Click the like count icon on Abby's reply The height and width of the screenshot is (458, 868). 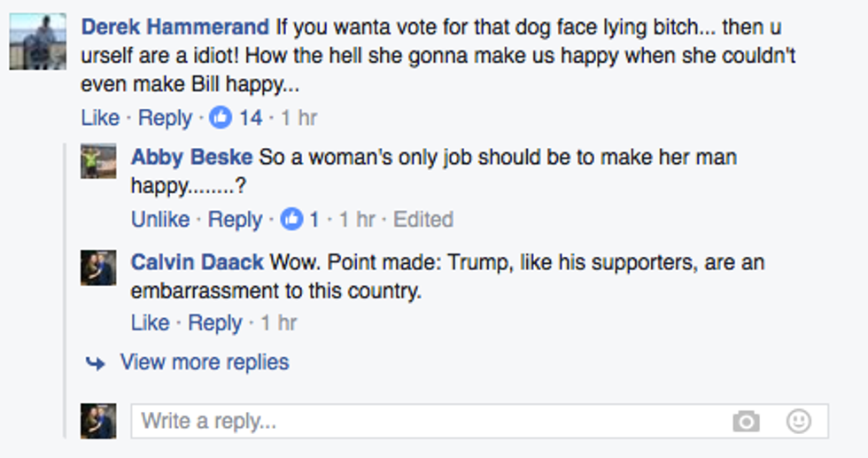291,220
